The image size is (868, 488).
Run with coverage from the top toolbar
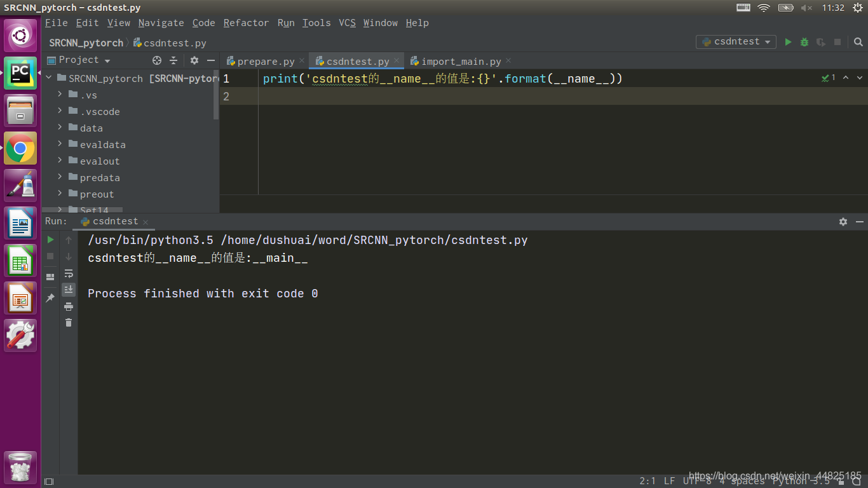click(x=821, y=42)
